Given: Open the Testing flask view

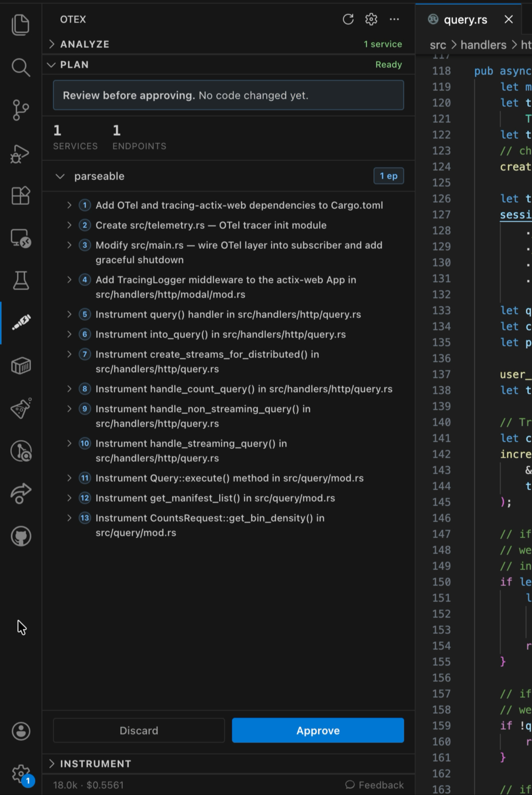Looking at the screenshot, I should click(x=20, y=280).
